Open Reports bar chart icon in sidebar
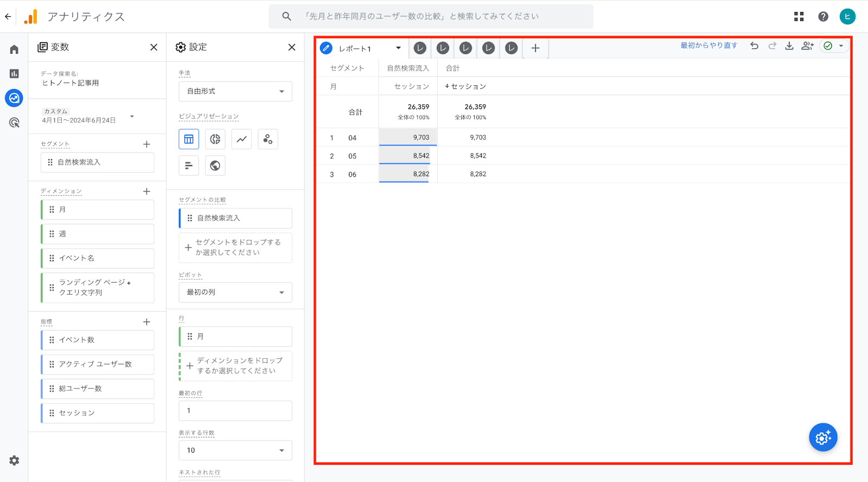 click(x=14, y=73)
